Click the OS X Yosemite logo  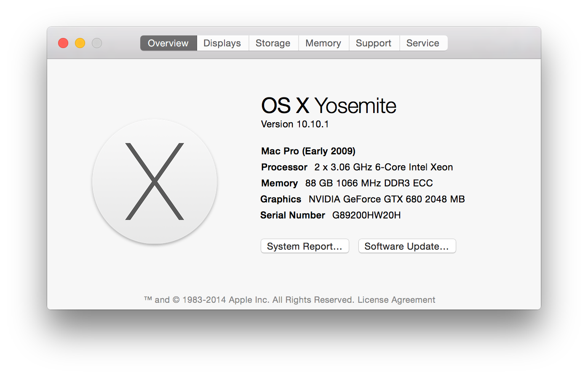pyautogui.click(x=155, y=181)
